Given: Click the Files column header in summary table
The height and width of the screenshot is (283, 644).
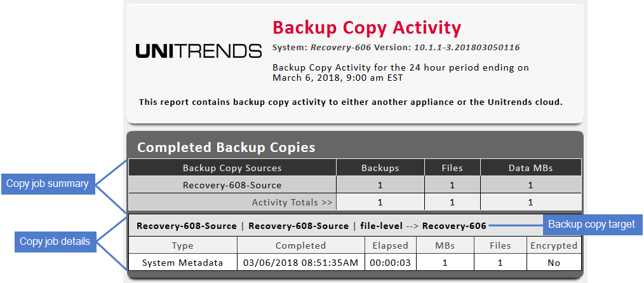Looking at the screenshot, I should [452, 168].
